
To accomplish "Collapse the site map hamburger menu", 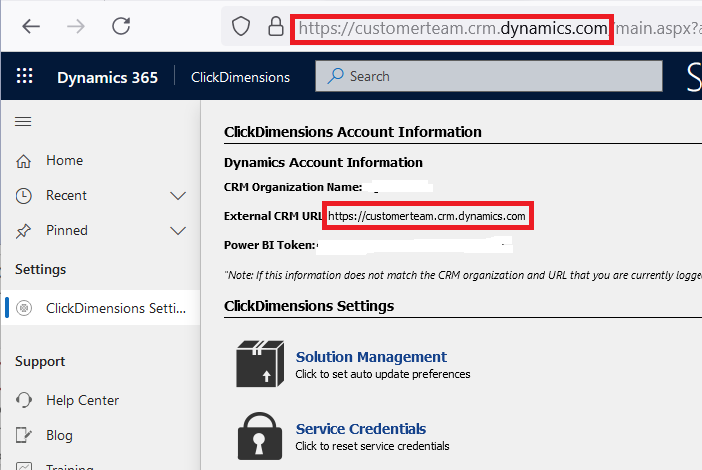I will [23, 121].
